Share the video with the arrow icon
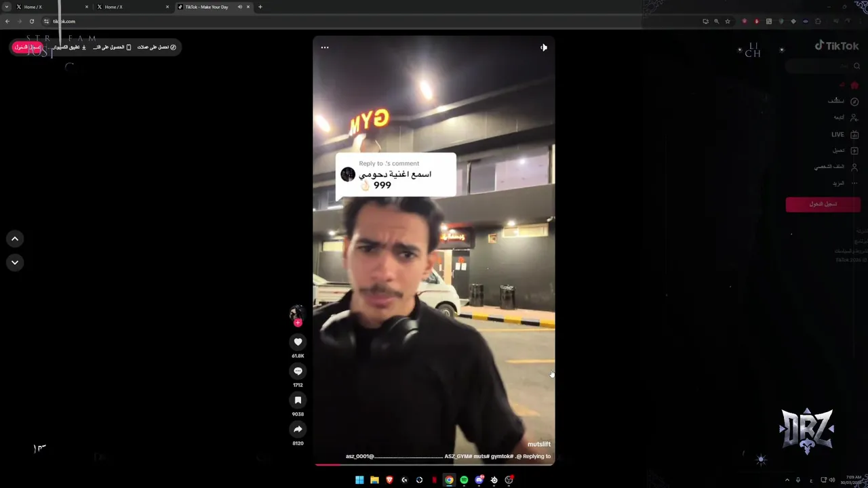The height and width of the screenshot is (488, 868). click(x=298, y=429)
